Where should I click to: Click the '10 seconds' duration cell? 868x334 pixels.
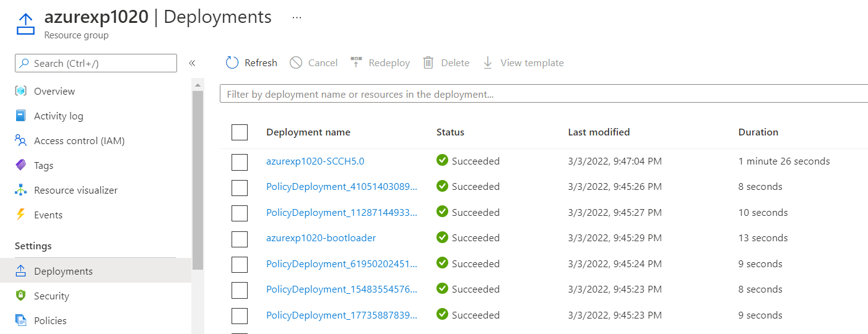tap(763, 212)
